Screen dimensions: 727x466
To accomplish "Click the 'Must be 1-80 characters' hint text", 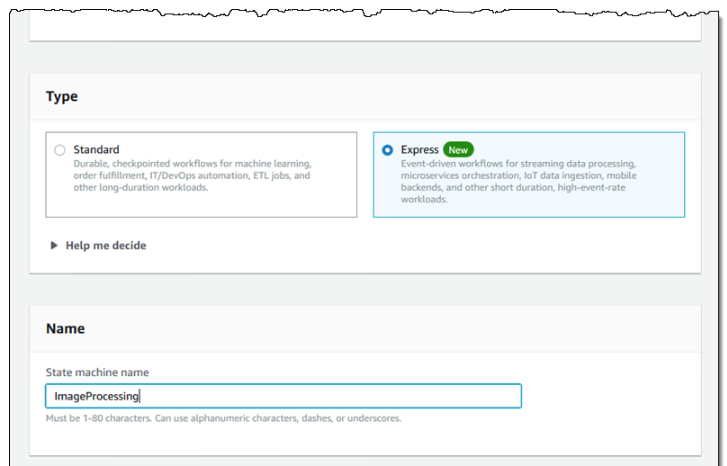I will click(223, 418).
